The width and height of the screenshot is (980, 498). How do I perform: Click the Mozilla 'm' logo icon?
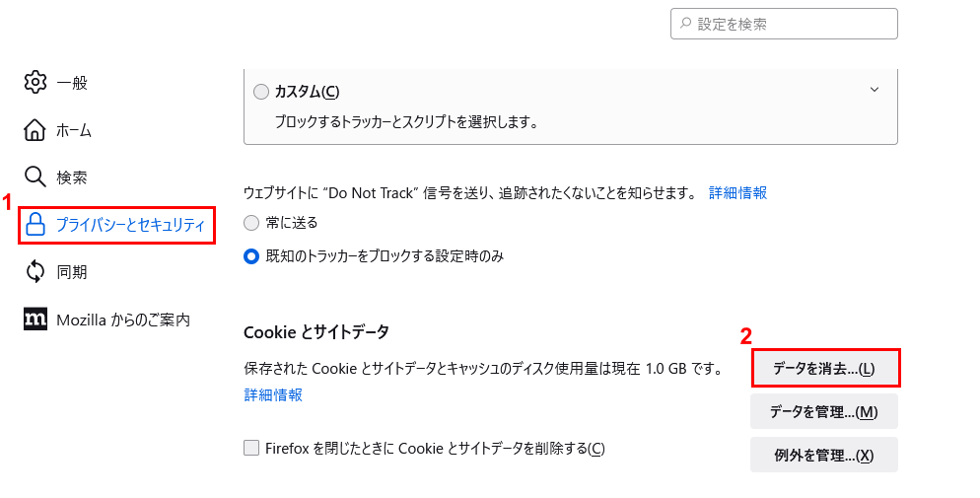point(35,320)
